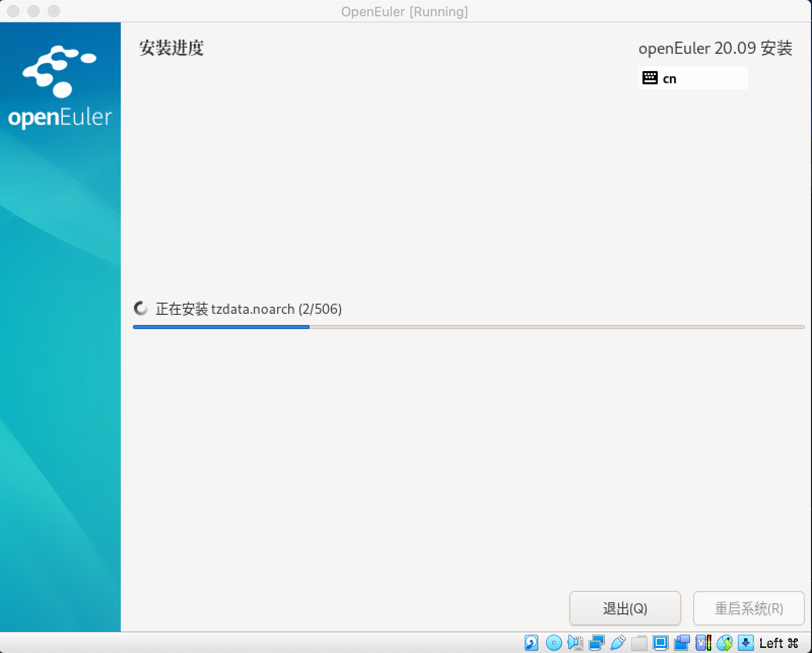Click the keyboard capture arrow icon

pos(746,643)
